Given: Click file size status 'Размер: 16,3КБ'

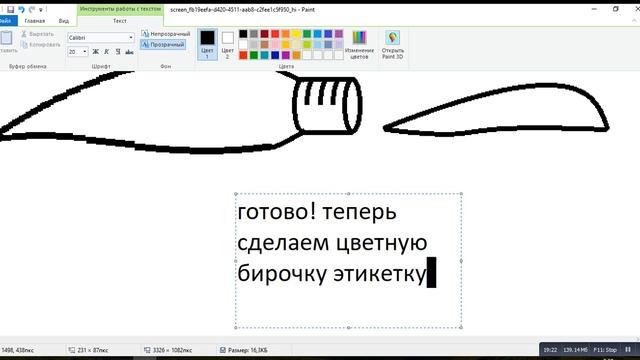Looking at the screenshot, I should [x=248, y=350].
